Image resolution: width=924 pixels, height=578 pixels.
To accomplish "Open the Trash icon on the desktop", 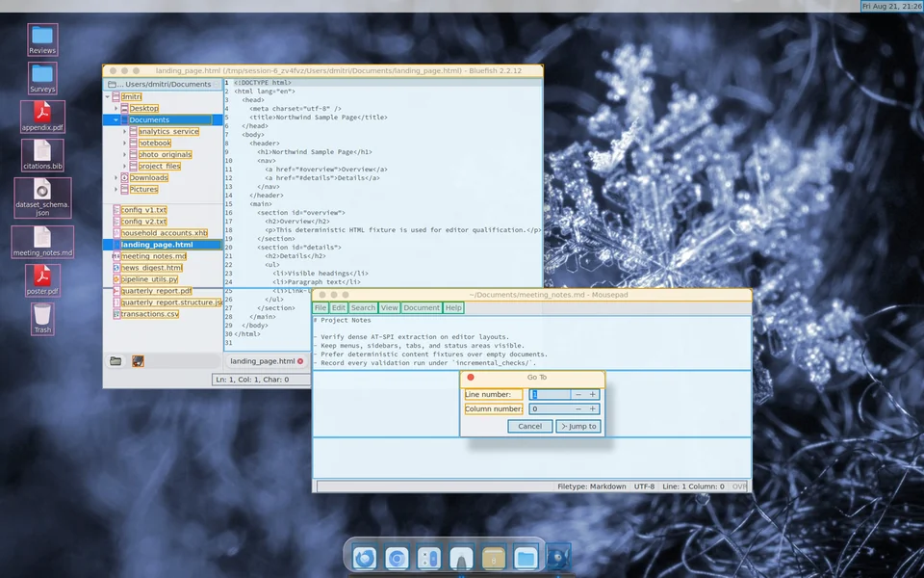I will tap(42, 319).
